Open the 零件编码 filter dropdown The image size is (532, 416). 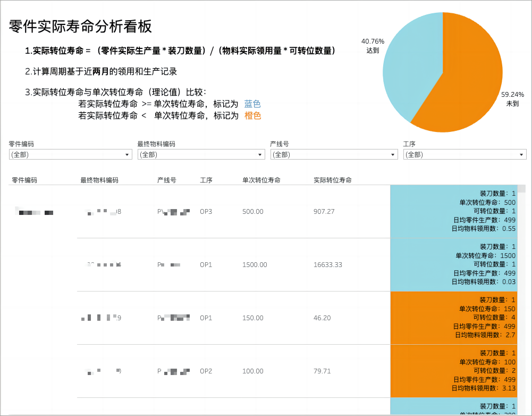coord(70,155)
